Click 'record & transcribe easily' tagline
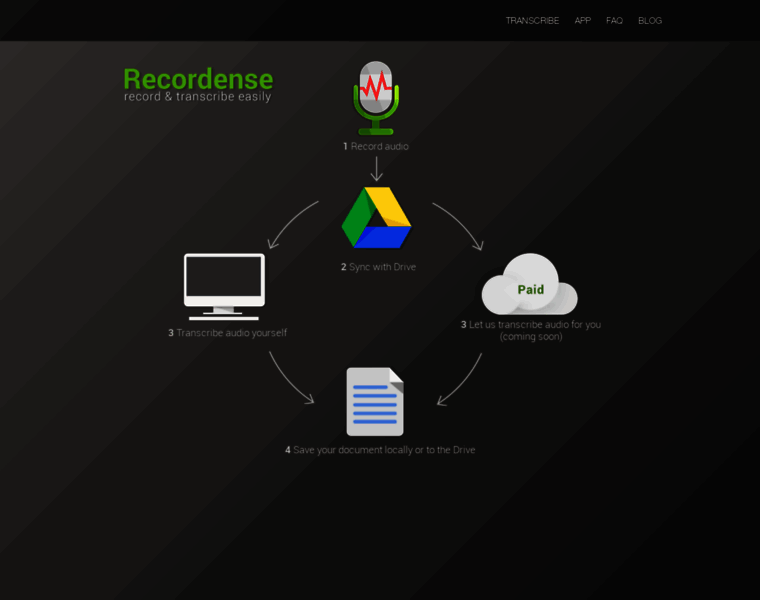Viewport: 760px width, 600px height. (197, 96)
